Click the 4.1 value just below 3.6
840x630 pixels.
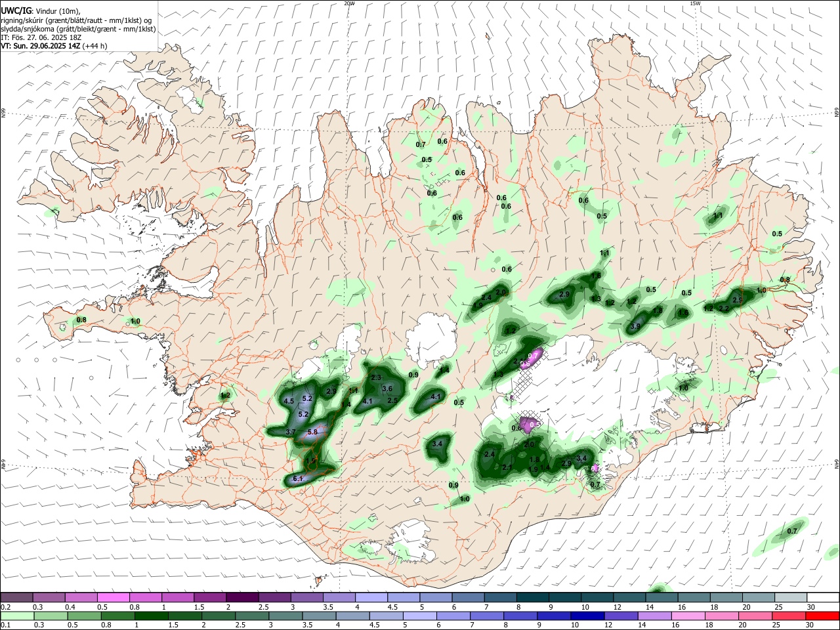click(367, 401)
